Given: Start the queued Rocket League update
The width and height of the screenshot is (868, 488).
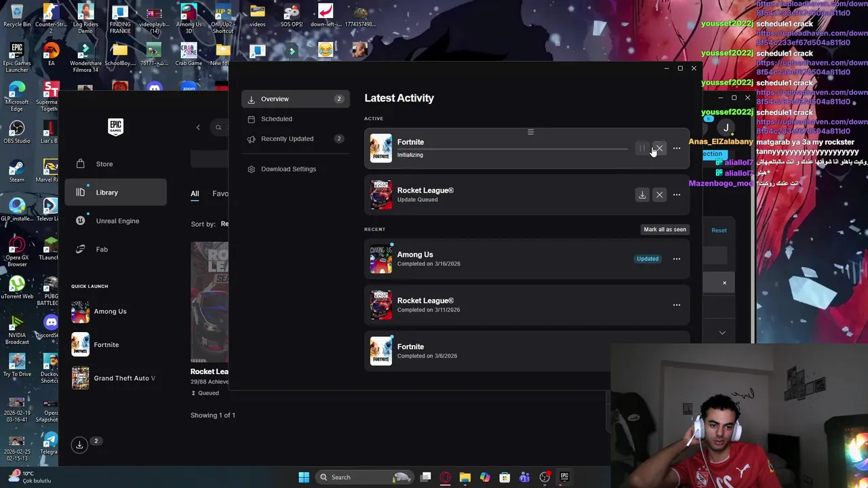Looking at the screenshot, I should (642, 195).
